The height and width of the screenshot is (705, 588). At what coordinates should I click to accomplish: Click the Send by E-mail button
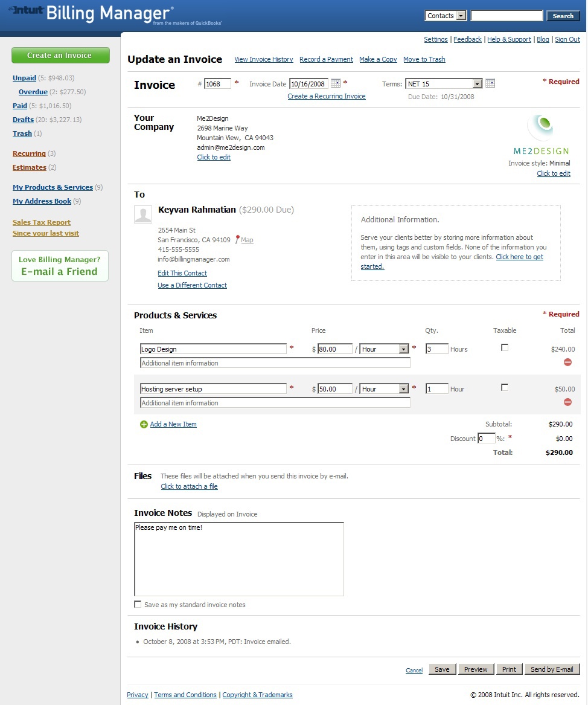pyautogui.click(x=552, y=669)
